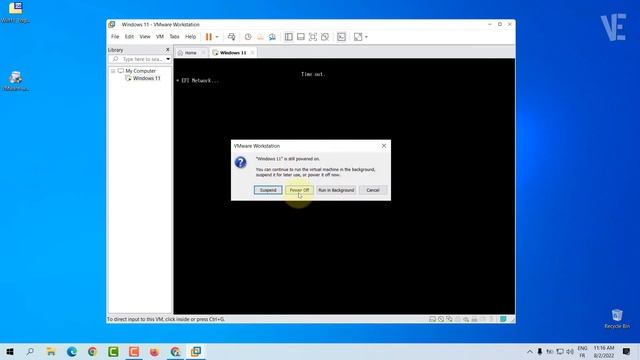The height and width of the screenshot is (360, 640).
Task: Collapse the My Computer tree node
Action: click(113, 71)
